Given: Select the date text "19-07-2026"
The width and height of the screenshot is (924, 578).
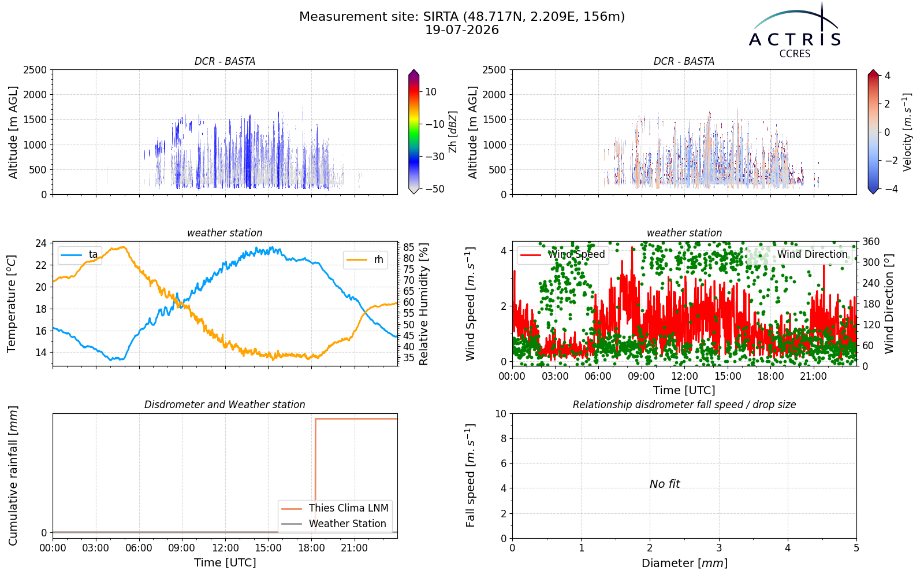Looking at the screenshot, I should click(462, 30).
